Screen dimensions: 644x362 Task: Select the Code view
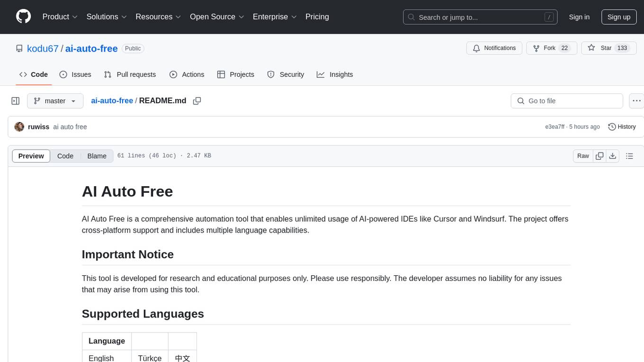click(65, 156)
